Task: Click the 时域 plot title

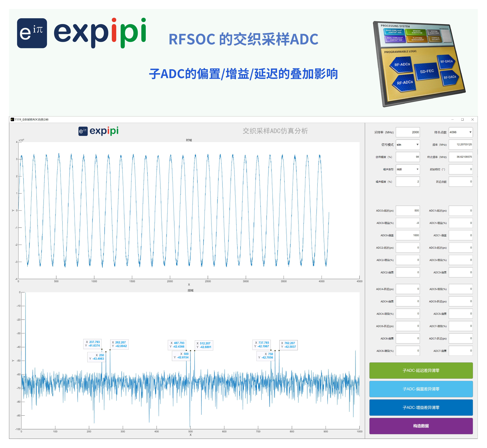Action: 189,140
